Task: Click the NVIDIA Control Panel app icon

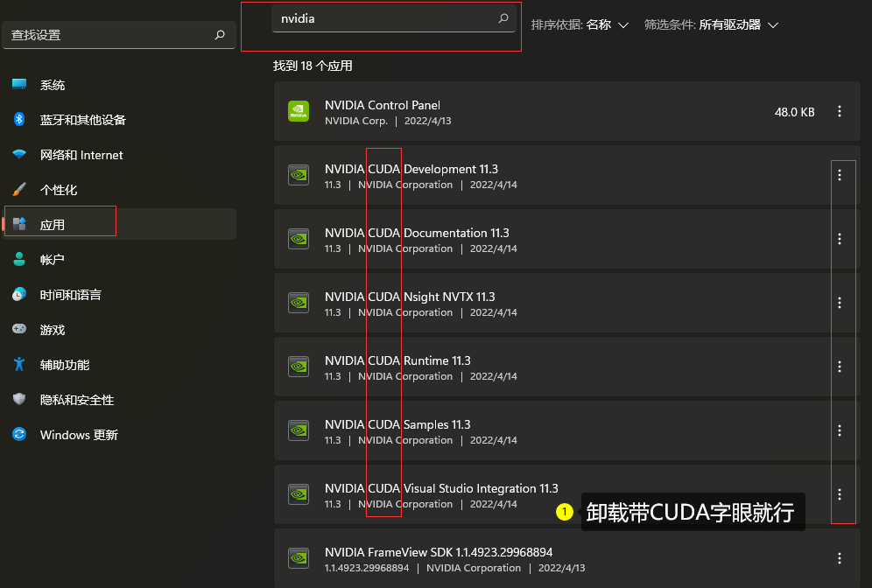Action: point(299,111)
